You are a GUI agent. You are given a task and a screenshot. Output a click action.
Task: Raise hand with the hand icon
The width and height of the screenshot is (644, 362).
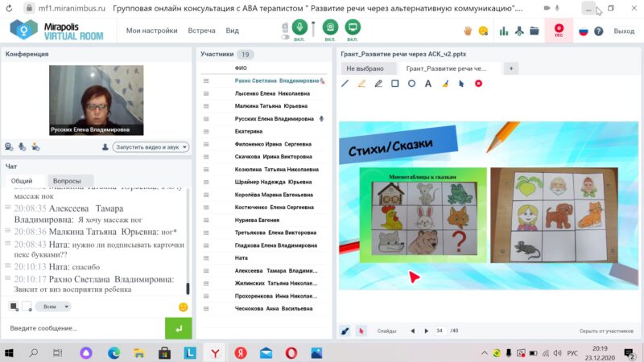(x=468, y=31)
